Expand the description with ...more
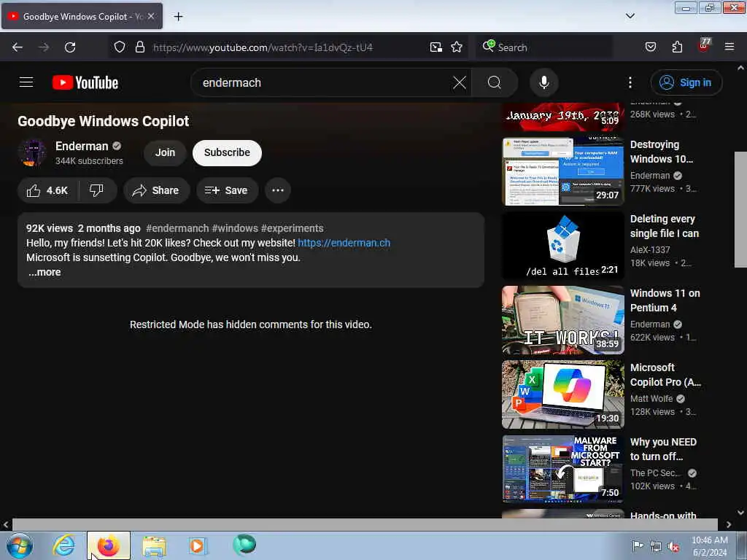747x560 pixels. (x=44, y=272)
